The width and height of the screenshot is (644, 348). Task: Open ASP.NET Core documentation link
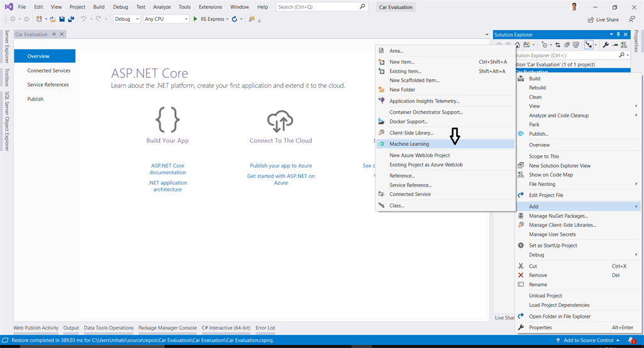pos(167,169)
